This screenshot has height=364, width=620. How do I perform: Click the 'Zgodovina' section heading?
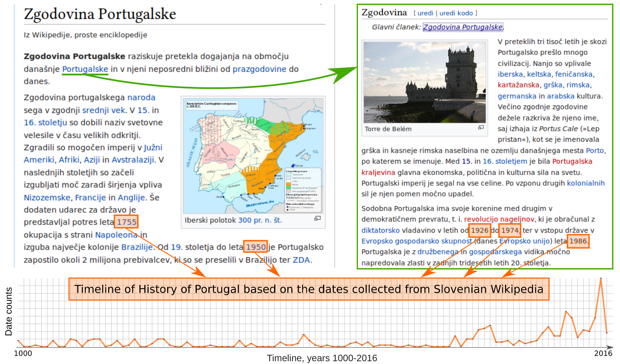(384, 12)
